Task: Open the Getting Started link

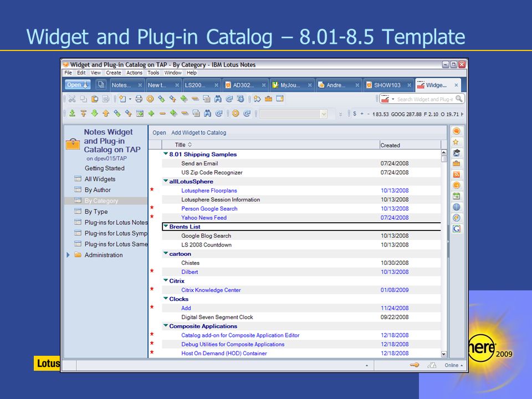Action: [x=105, y=168]
